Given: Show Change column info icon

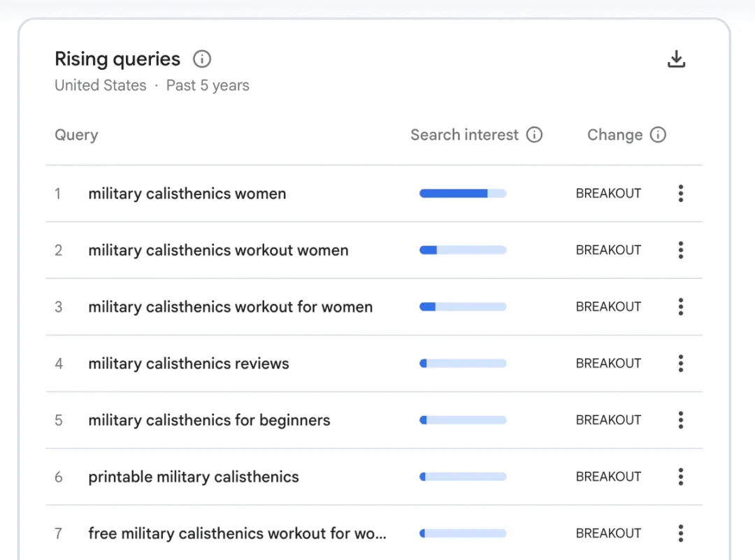Looking at the screenshot, I should click(658, 135).
